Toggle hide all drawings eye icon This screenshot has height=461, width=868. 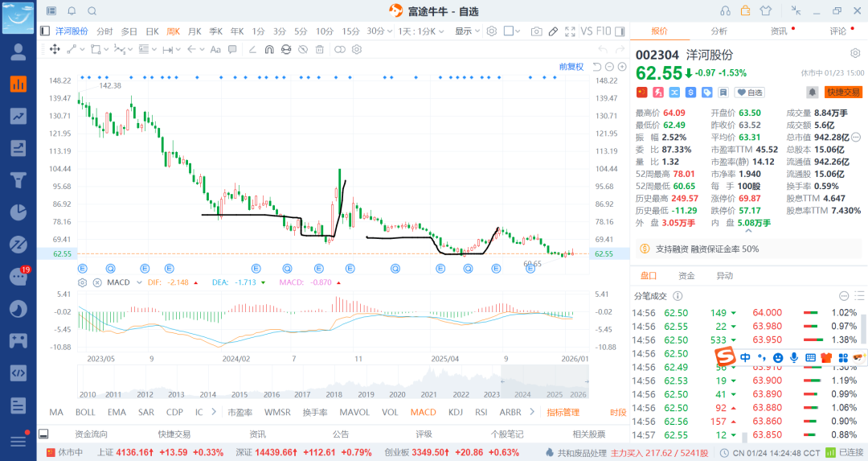[303, 49]
